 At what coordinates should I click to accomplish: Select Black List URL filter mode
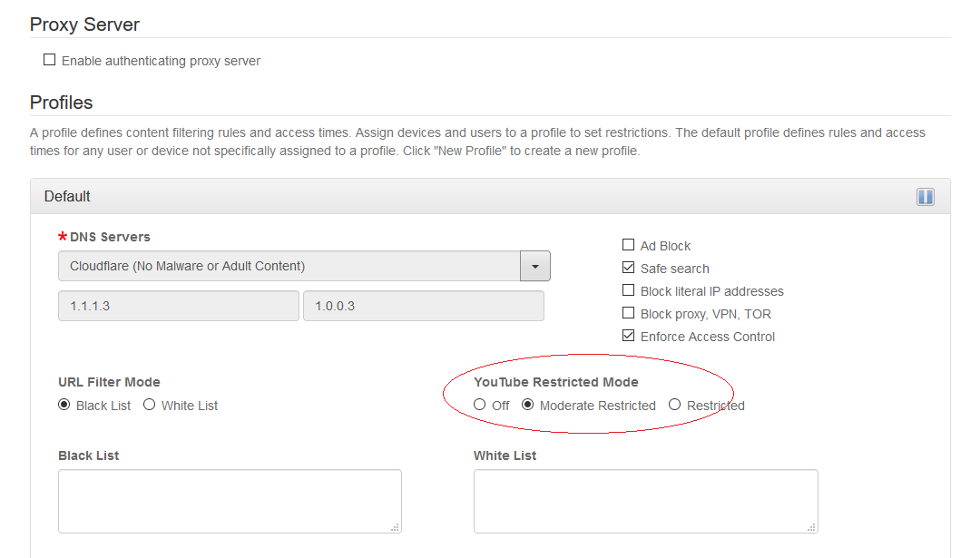tap(64, 405)
